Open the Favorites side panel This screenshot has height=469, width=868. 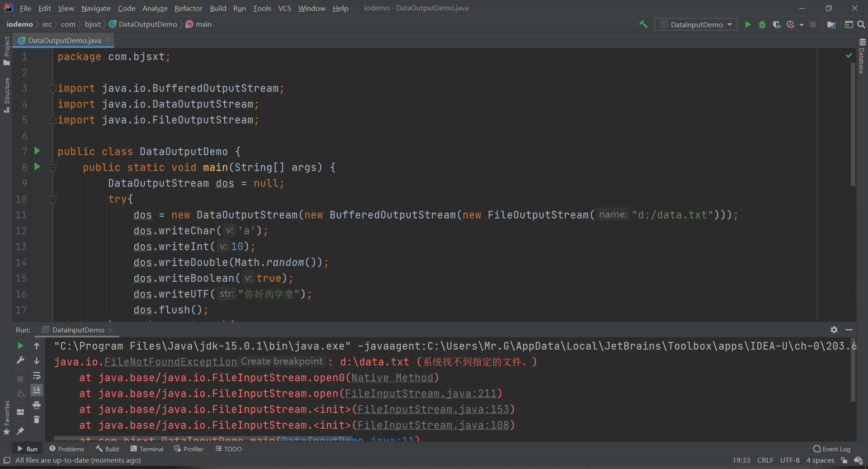(x=6, y=418)
